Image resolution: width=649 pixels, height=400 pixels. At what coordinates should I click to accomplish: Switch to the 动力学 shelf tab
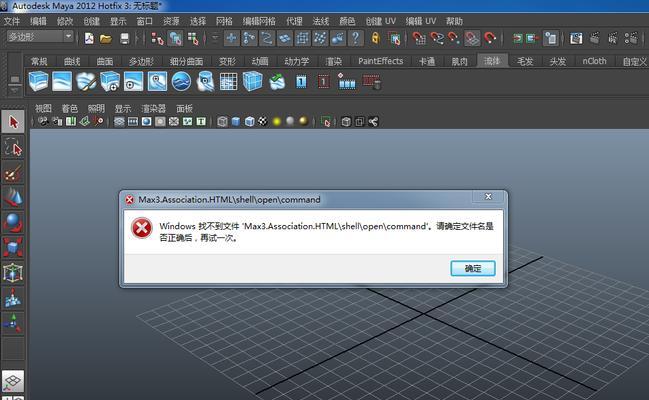click(x=297, y=61)
